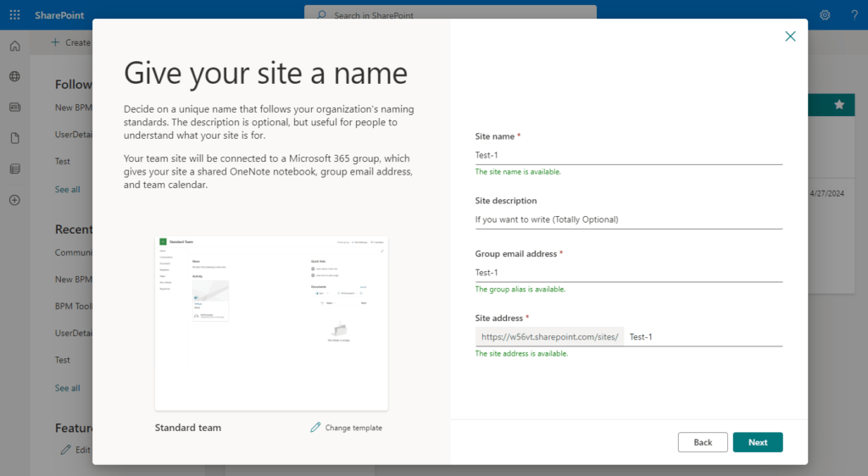Click 'The group alias is available.' message

[520, 289]
